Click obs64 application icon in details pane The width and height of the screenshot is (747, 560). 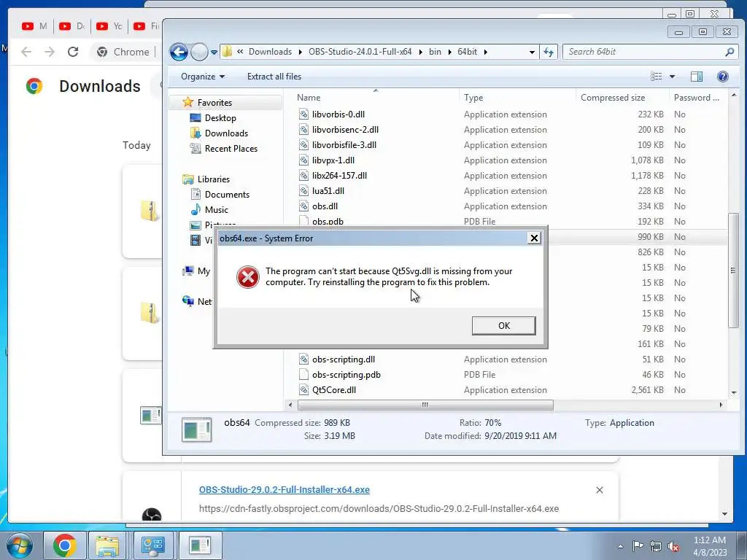point(196,429)
